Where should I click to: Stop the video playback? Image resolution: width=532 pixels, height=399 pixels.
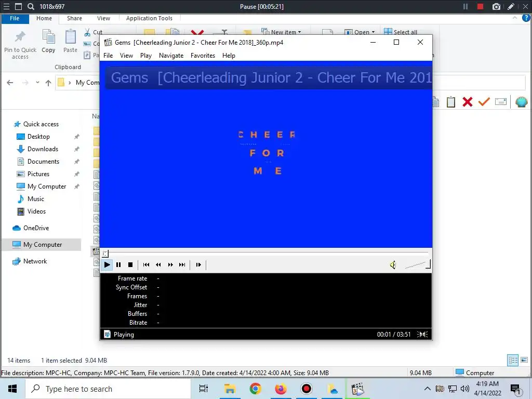point(130,264)
